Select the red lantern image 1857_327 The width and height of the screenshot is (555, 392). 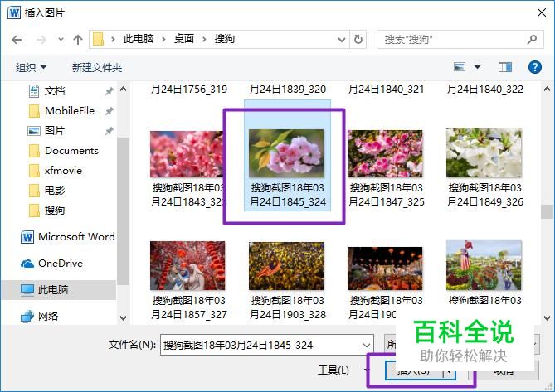187,266
